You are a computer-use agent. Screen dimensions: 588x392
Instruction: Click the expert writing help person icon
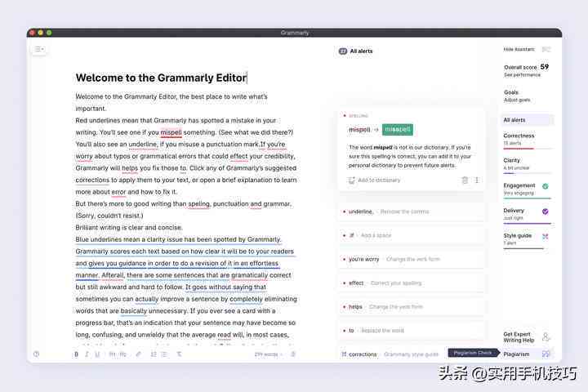point(546,336)
